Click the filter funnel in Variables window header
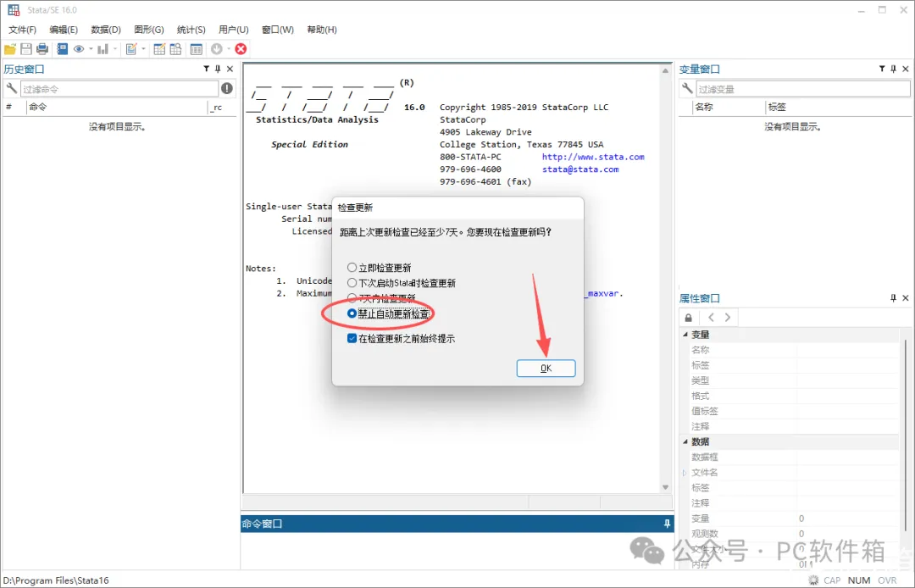This screenshot has height=588, width=915. point(882,69)
